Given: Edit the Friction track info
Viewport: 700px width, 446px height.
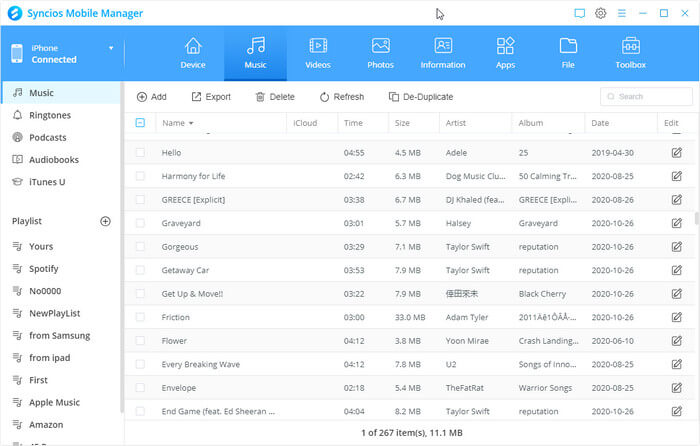Looking at the screenshot, I should (x=677, y=317).
